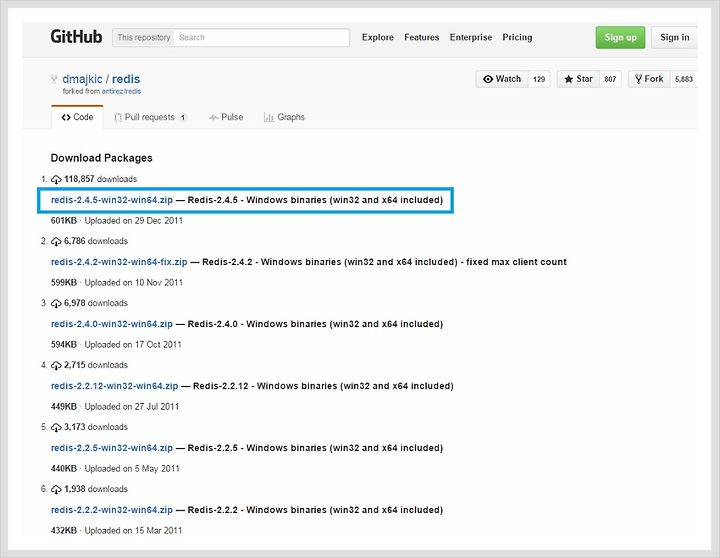The width and height of the screenshot is (720, 558).
Task: Open the Code tab
Action: pos(77,117)
